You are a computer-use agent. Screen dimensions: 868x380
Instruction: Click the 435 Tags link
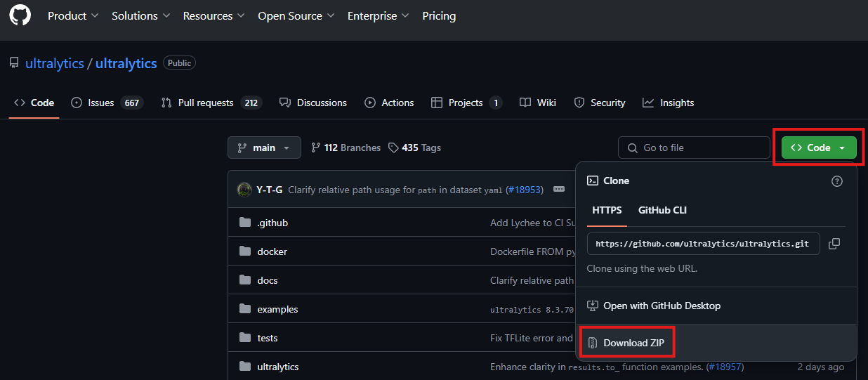tap(414, 148)
